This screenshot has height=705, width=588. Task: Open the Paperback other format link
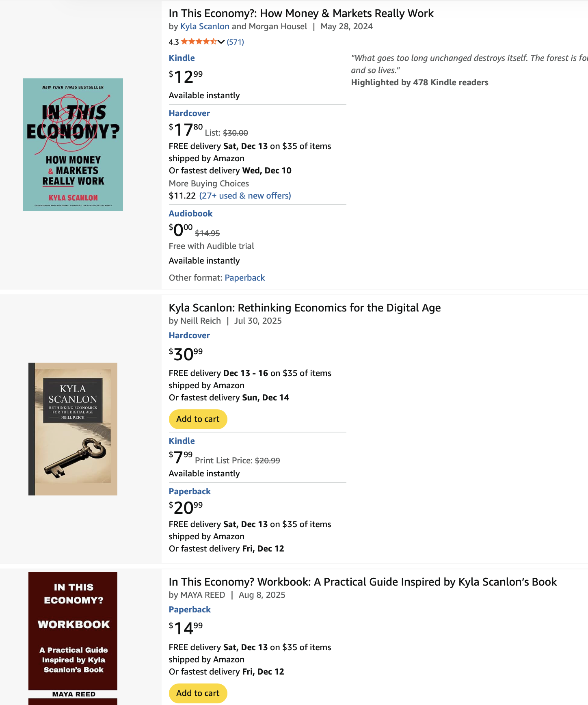pyautogui.click(x=244, y=278)
